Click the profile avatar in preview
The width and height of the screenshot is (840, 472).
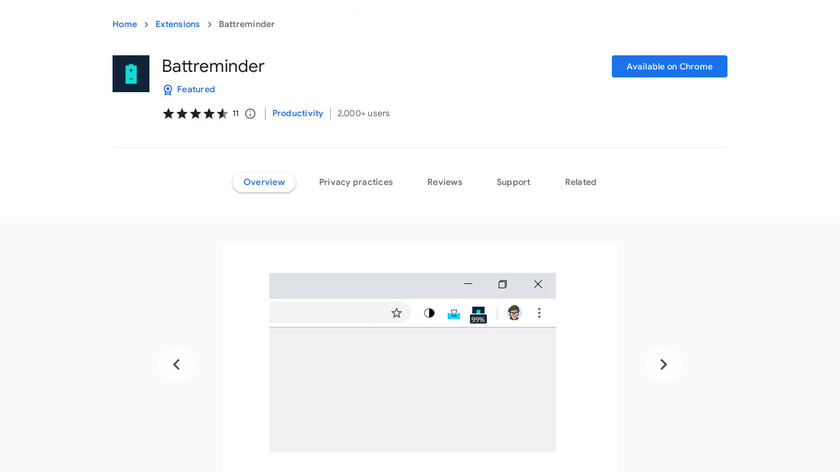tap(514, 312)
